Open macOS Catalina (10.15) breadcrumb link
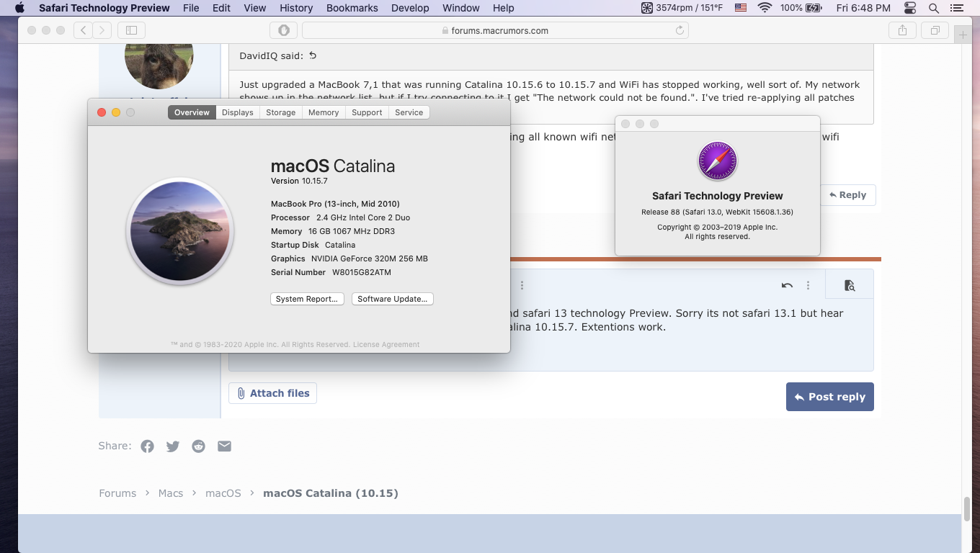Viewport: 980px width, 553px height. coord(331,493)
